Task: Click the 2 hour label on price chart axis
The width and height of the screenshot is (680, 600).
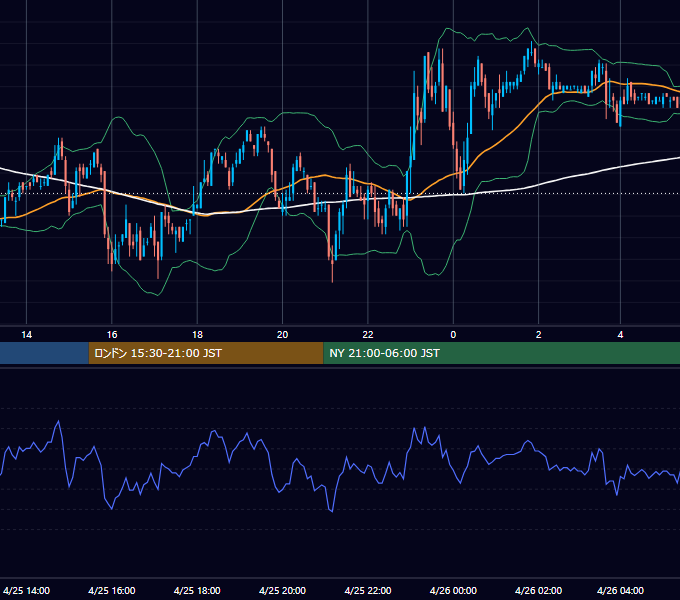Action: (x=539, y=335)
